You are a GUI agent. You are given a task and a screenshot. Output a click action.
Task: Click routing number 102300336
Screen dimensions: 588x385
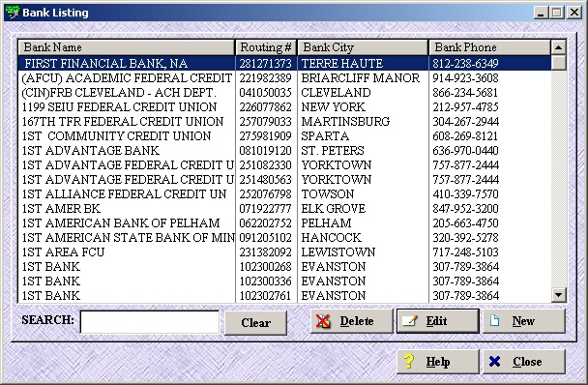266,281
